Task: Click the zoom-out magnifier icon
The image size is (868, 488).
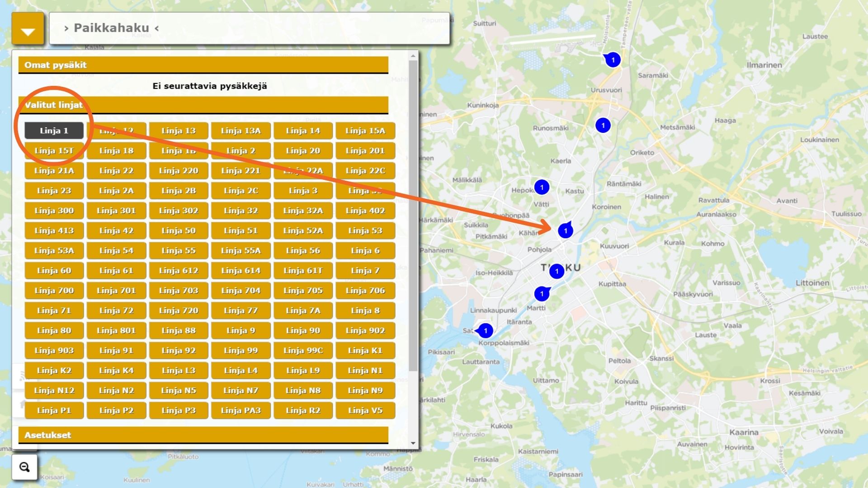Action: tap(24, 467)
